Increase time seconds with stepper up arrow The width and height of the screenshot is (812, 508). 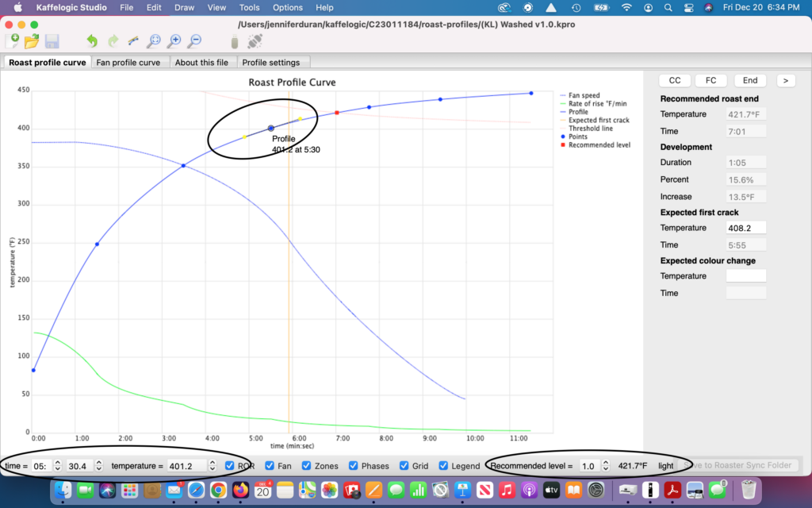[99, 463]
